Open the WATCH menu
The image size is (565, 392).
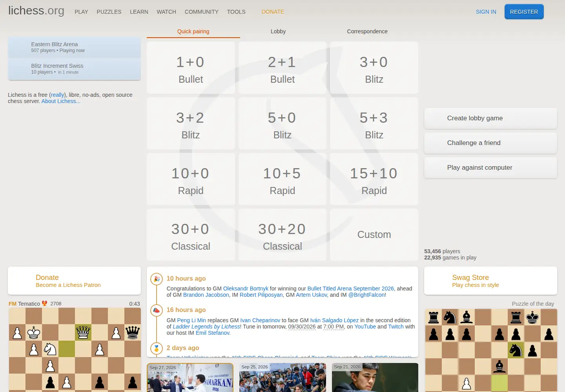point(166,12)
